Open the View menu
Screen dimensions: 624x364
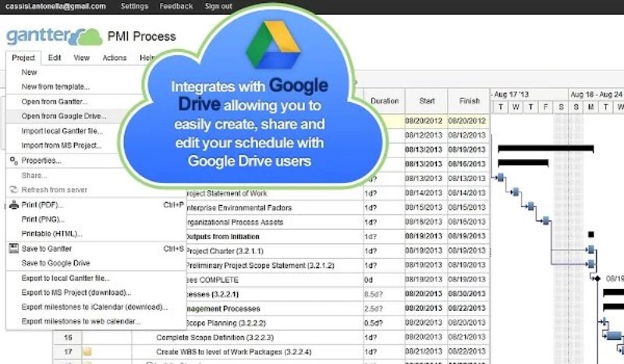point(82,58)
